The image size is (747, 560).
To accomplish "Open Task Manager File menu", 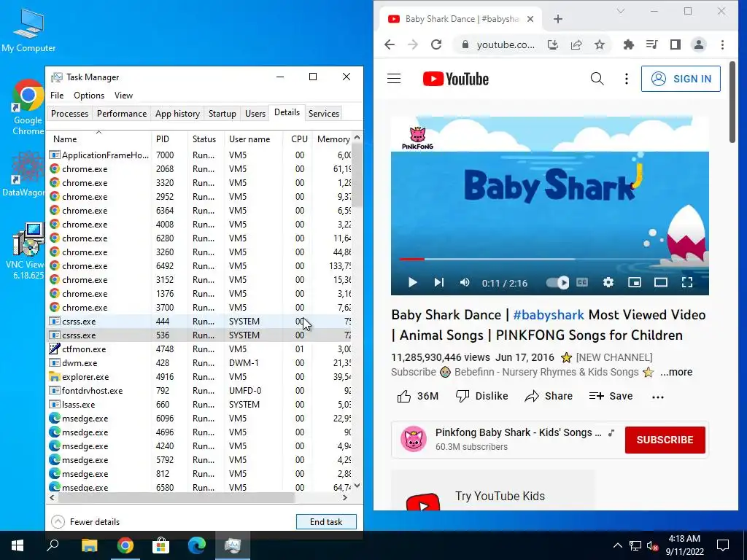I will point(57,96).
